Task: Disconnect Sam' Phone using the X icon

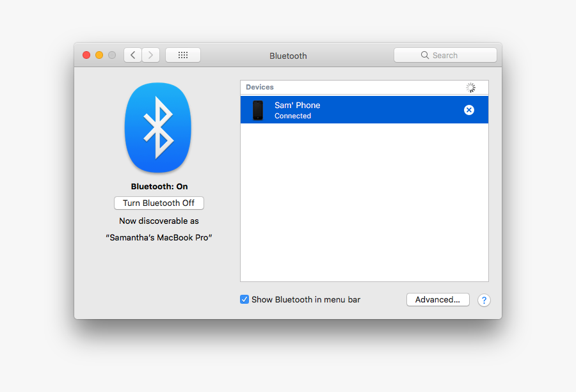Action: [469, 109]
